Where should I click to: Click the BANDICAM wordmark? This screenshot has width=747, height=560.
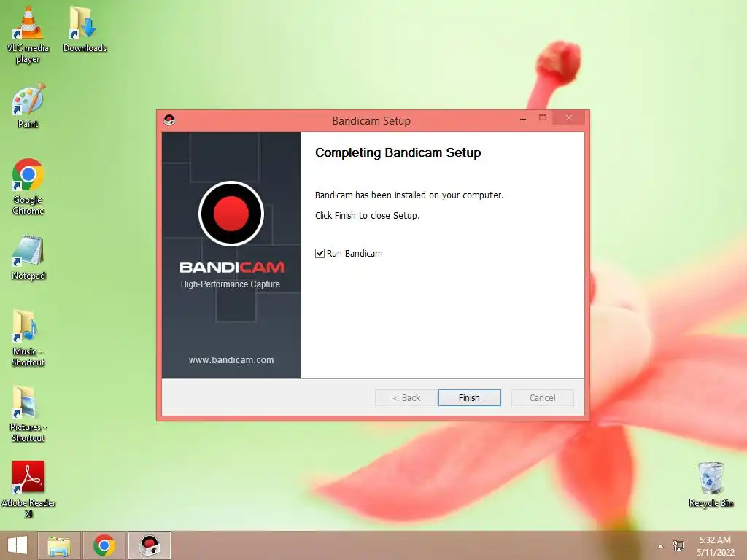(232, 267)
